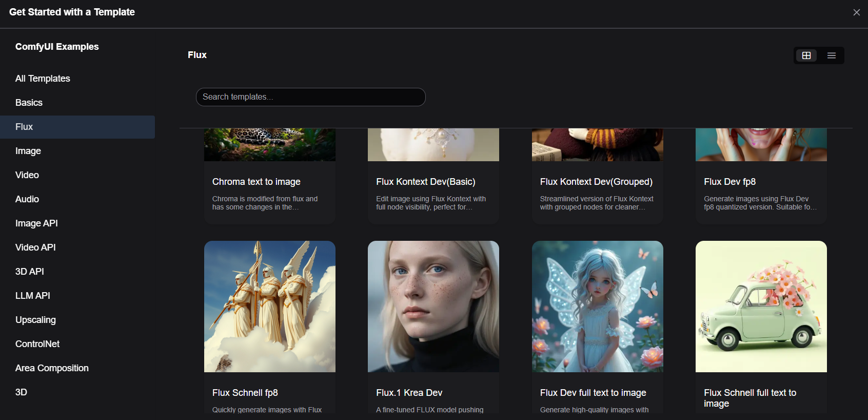Click the Flux Schnell fp8 title
Screen dimensions: 868x420
click(x=245, y=393)
